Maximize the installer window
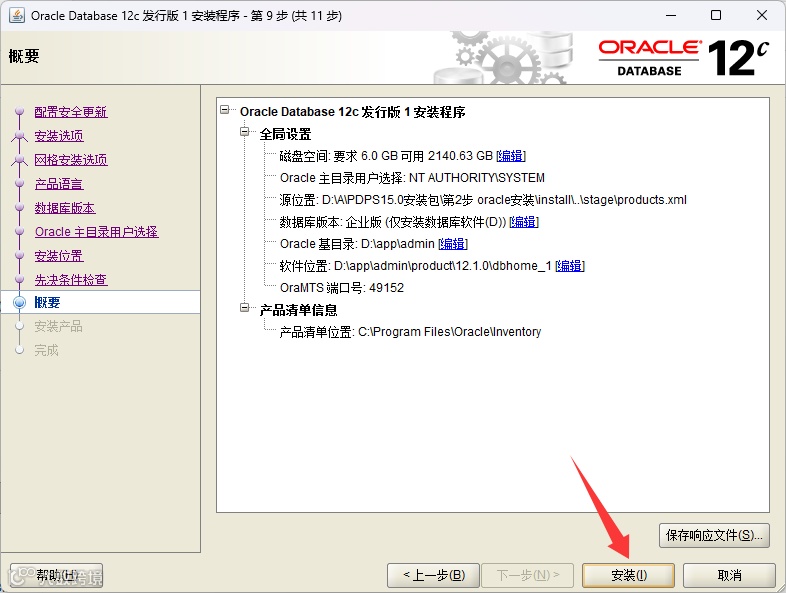The image size is (786, 593). [x=716, y=15]
